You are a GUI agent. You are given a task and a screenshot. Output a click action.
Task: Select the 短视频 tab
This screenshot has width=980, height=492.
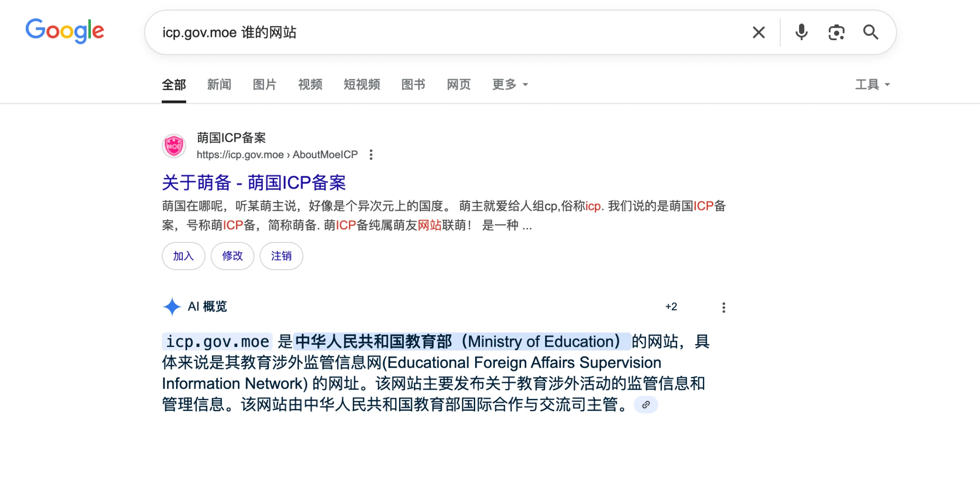(x=362, y=85)
